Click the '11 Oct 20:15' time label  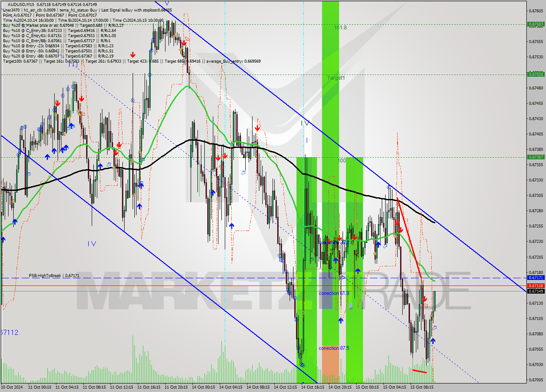(176, 387)
